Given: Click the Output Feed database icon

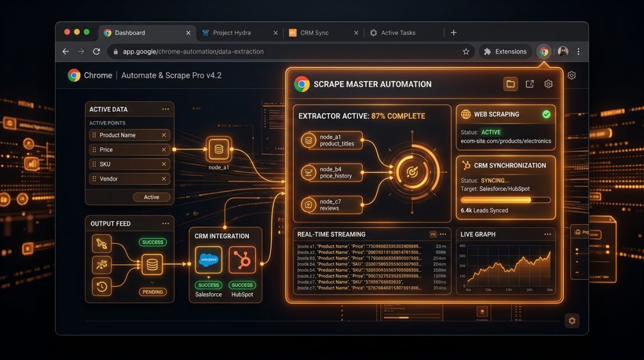Looking at the screenshot, I should [x=152, y=265].
